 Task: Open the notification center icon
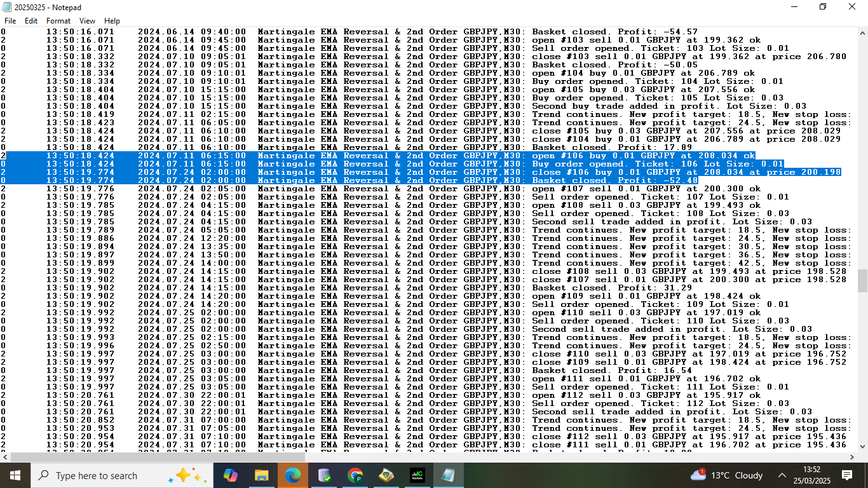tap(847, 475)
